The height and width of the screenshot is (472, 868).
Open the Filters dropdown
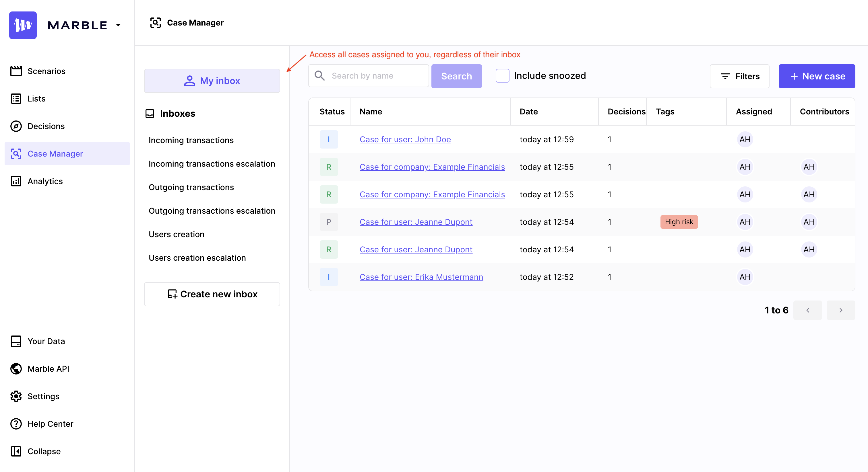pos(739,77)
